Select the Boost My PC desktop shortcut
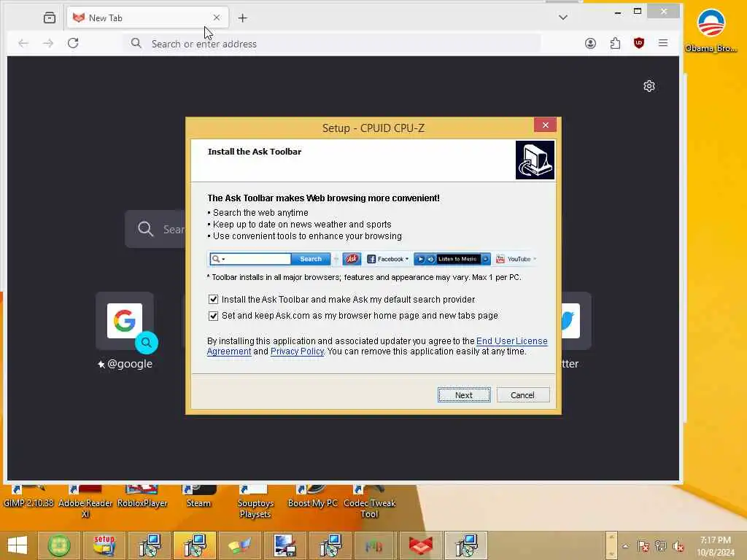The height and width of the screenshot is (560, 747). pos(312,497)
